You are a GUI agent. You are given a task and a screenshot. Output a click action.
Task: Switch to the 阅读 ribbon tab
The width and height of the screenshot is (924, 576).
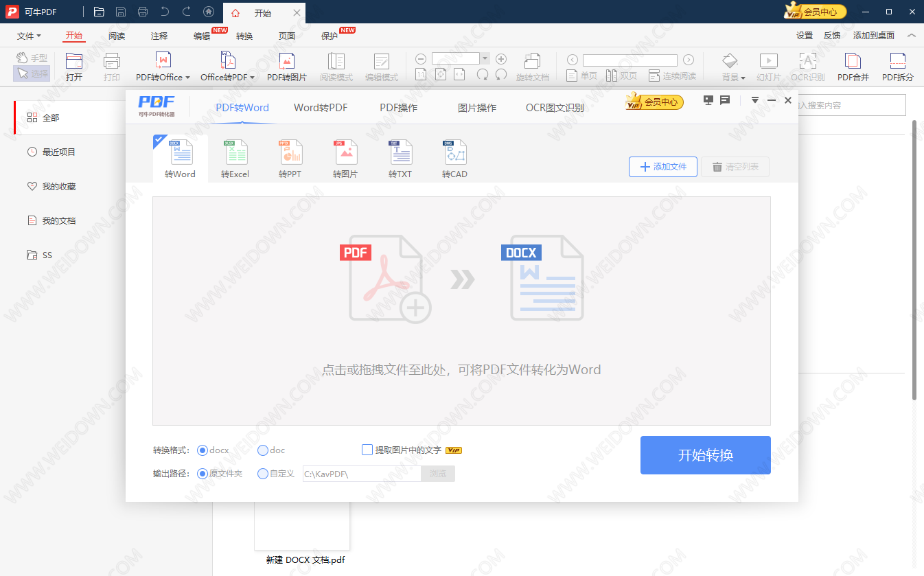click(x=117, y=36)
